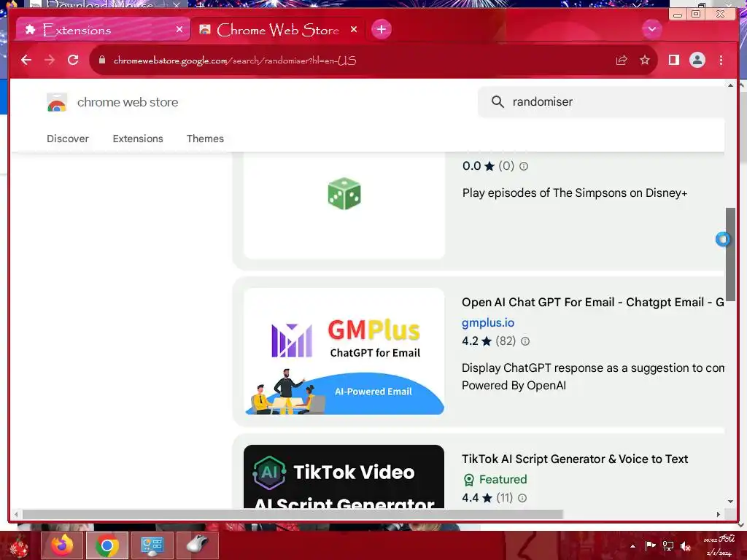Click info icon beside 4.2 rating
747x560 pixels.
click(525, 341)
